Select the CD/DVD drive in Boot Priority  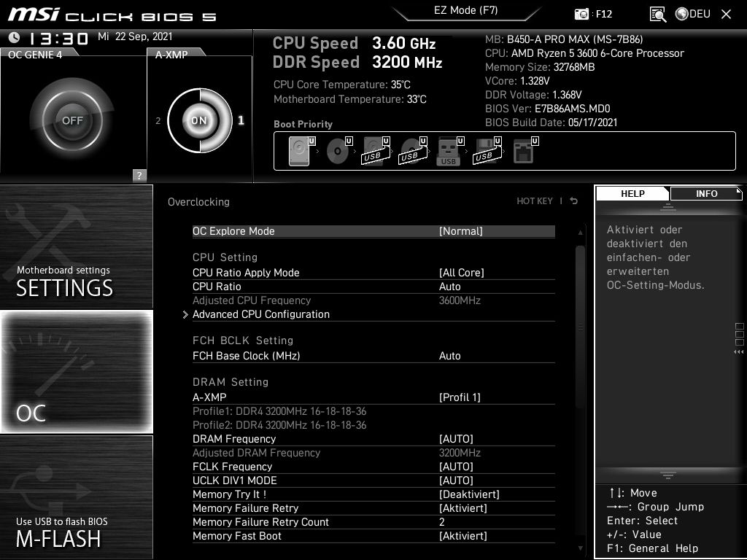tap(337, 150)
